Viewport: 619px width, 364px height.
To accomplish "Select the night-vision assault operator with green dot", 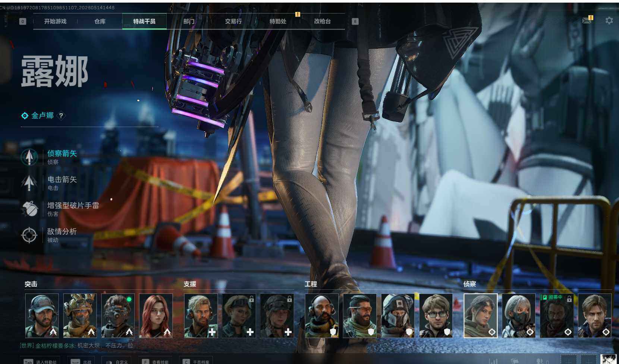I will click(118, 316).
